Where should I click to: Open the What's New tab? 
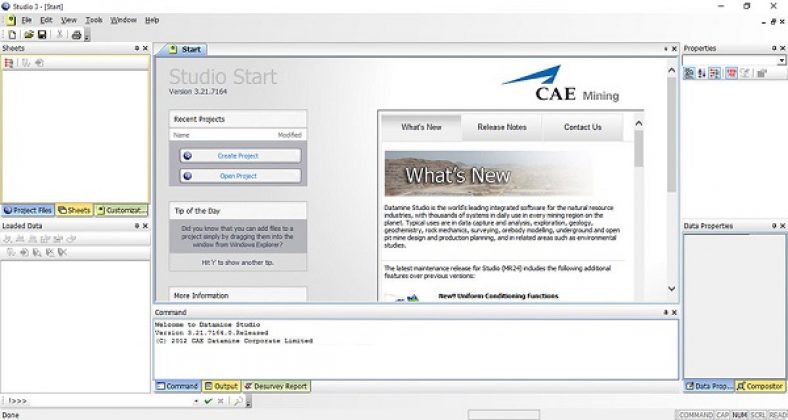click(421, 128)
